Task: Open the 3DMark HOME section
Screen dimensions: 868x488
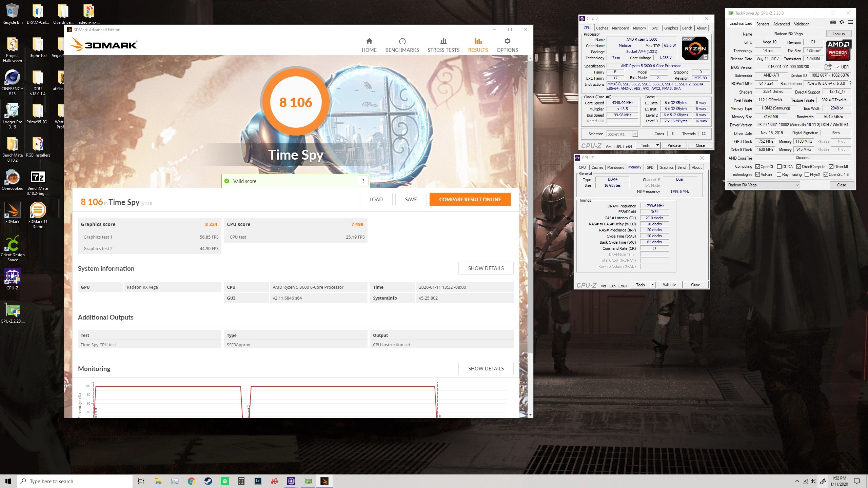Action: [x=369, y=45]
